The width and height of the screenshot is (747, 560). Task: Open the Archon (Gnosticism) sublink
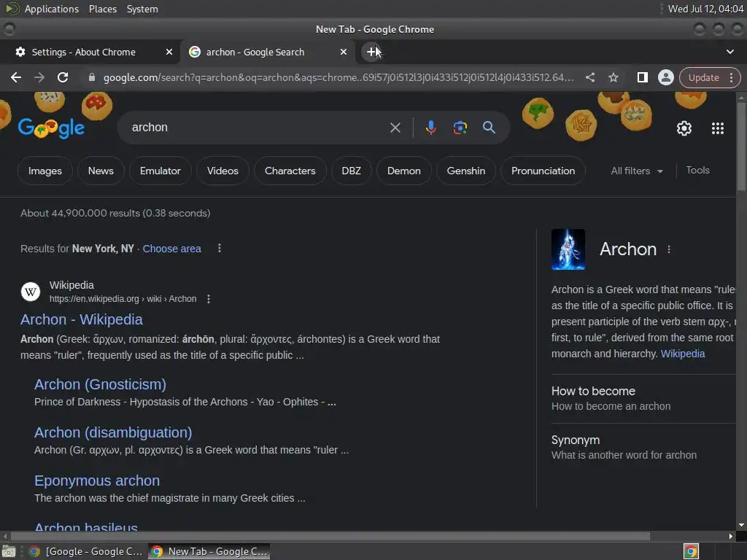100,384
